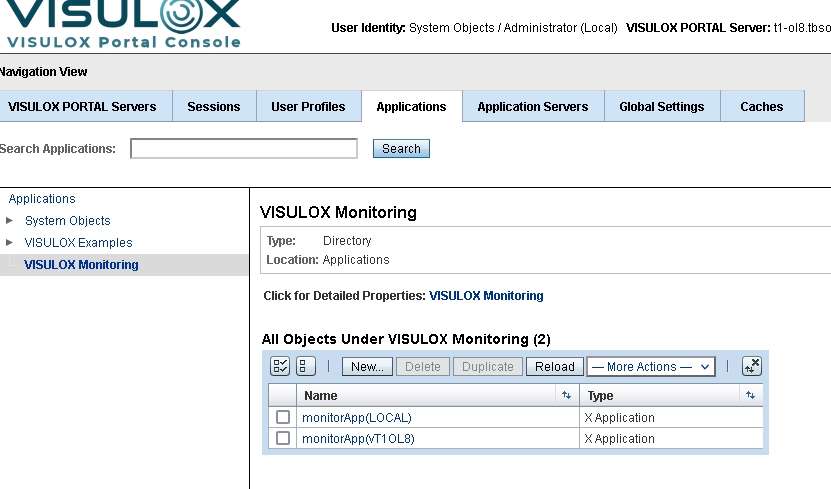Image resolution: width=831 pixels, height=489 pixels.
Task: Expand the VISULOX Examples tree node
Action: tap(10, 242)
